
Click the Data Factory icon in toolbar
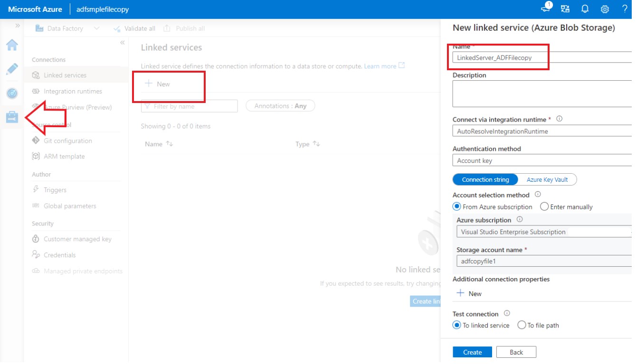[x=40, y=28]
